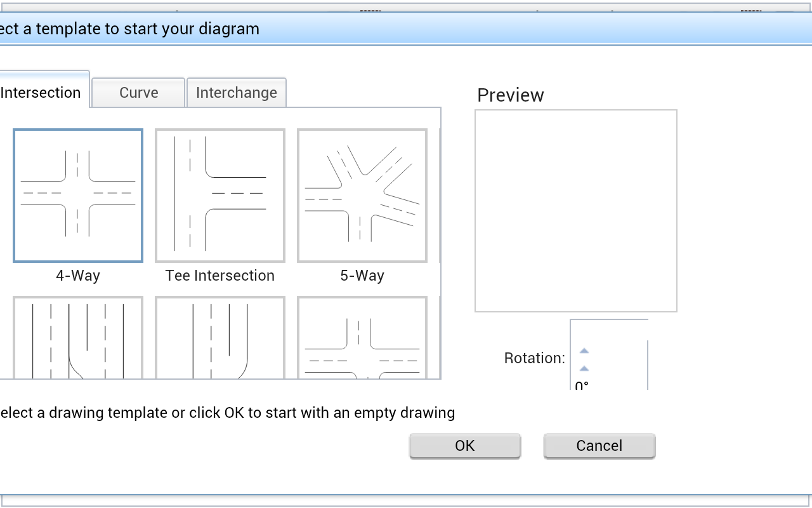Pick the 5-Way intersection template image
Screen dimensions: 812x508
[362, 196]
